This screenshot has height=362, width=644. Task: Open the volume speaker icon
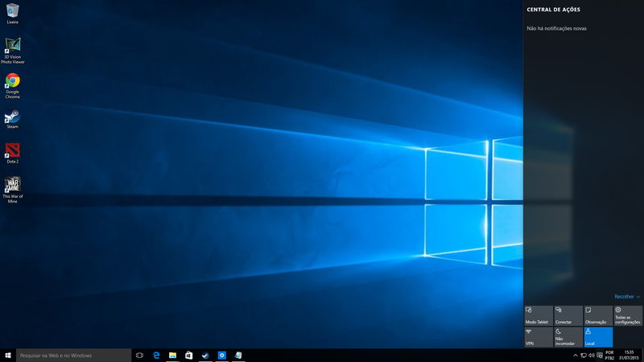[592, 356]
